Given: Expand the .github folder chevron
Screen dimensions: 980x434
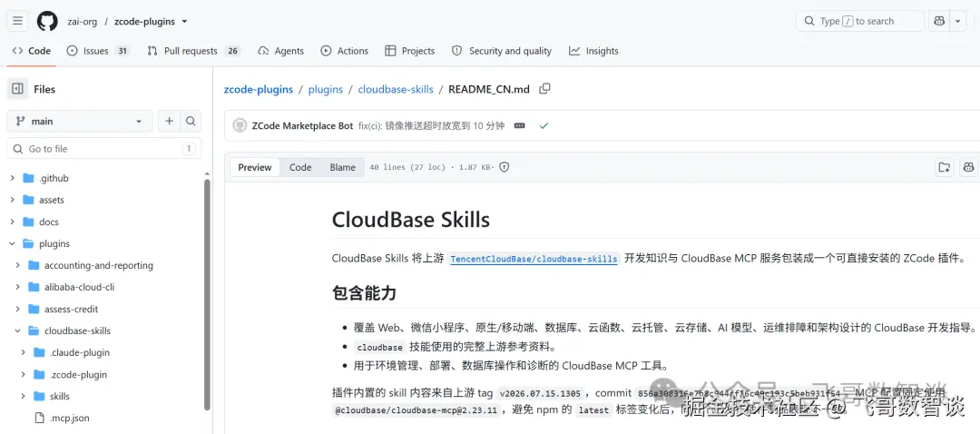Looking at the screenshot, I should 12,178.
